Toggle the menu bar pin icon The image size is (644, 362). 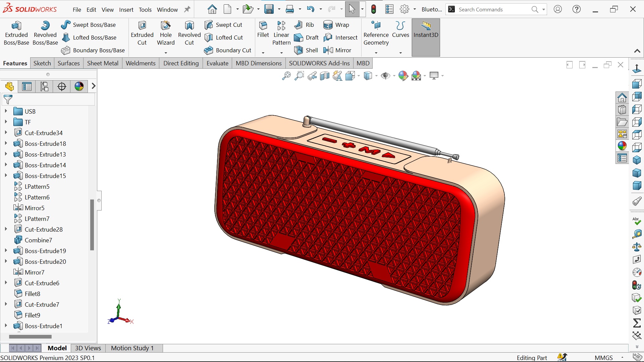[x=187, y=9]
